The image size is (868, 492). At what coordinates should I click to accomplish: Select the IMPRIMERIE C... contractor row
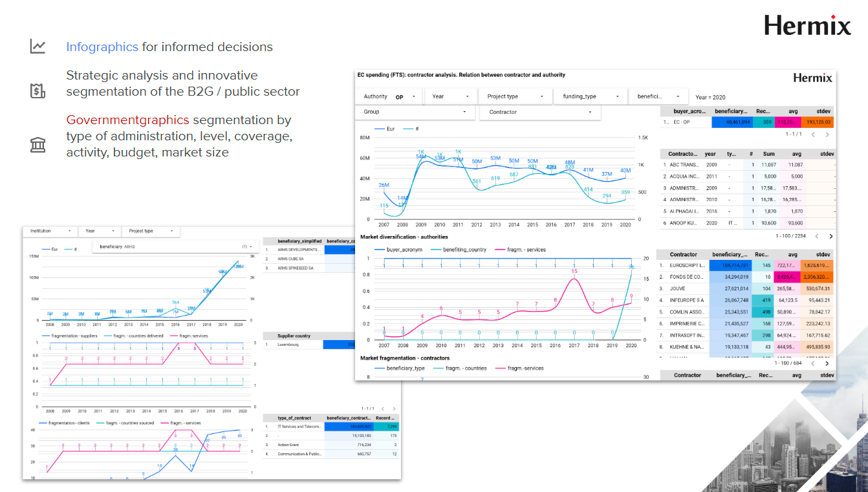[x=746, y=323]
